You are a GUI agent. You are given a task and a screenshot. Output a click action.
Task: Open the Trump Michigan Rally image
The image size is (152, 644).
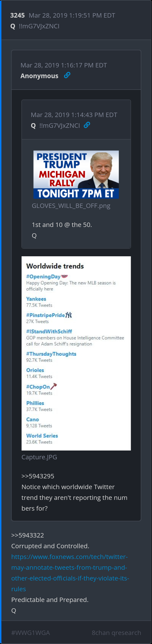click(76, 174)
